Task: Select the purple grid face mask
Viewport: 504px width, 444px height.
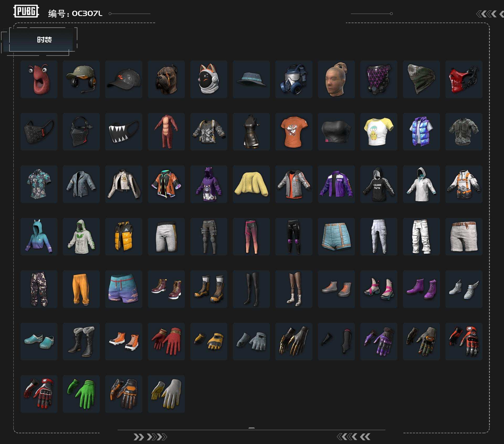Action: click(x=379, y=79)
